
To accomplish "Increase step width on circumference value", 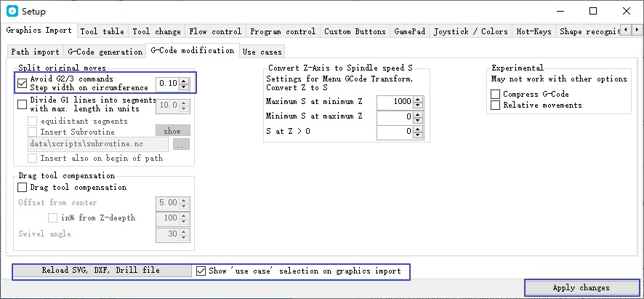I will [x=184, y=80].
